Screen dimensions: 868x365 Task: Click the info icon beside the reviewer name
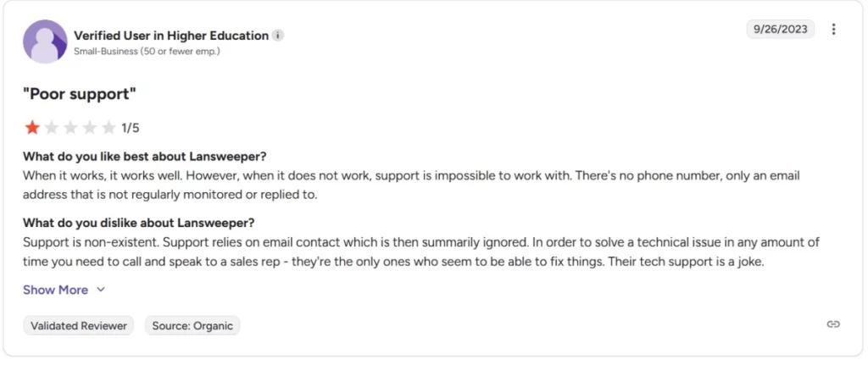click(279, 36)
